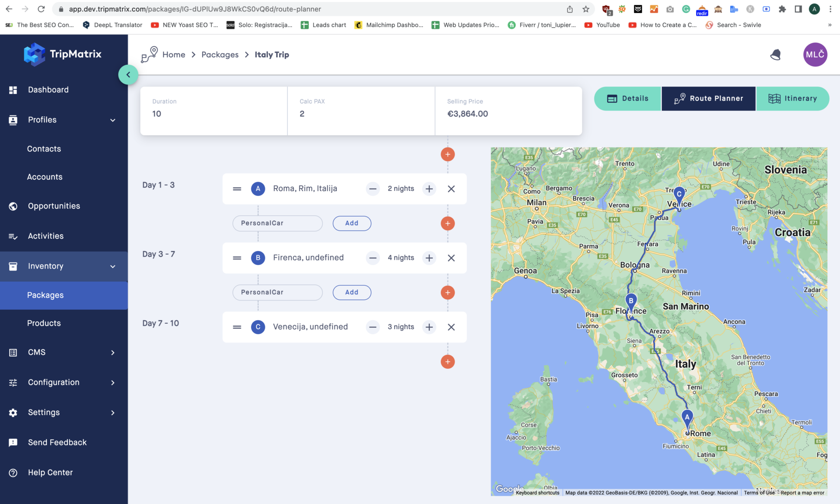Click the notification bell icon
The width and height of the screenshot is (840, 504).
(775, 54)
